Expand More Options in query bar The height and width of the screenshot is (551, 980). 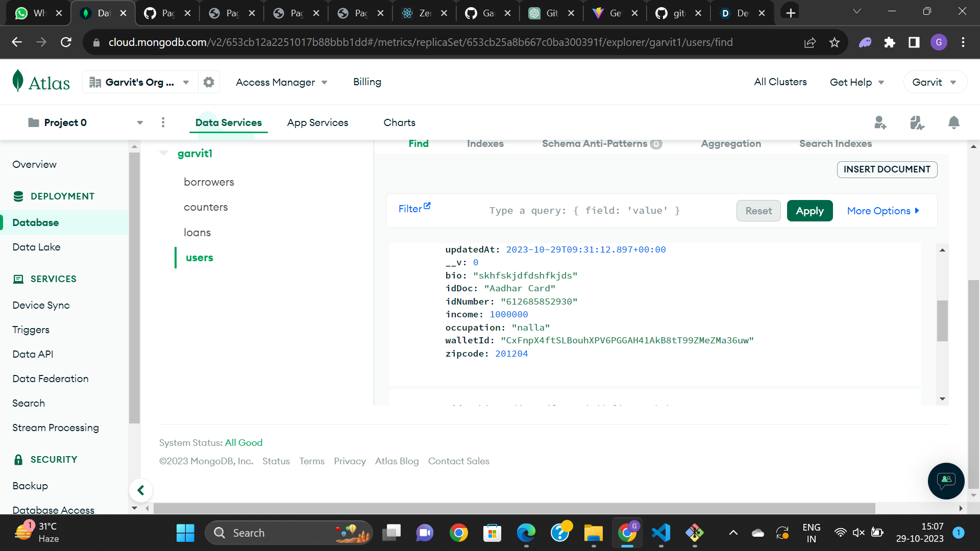point(883,211)
